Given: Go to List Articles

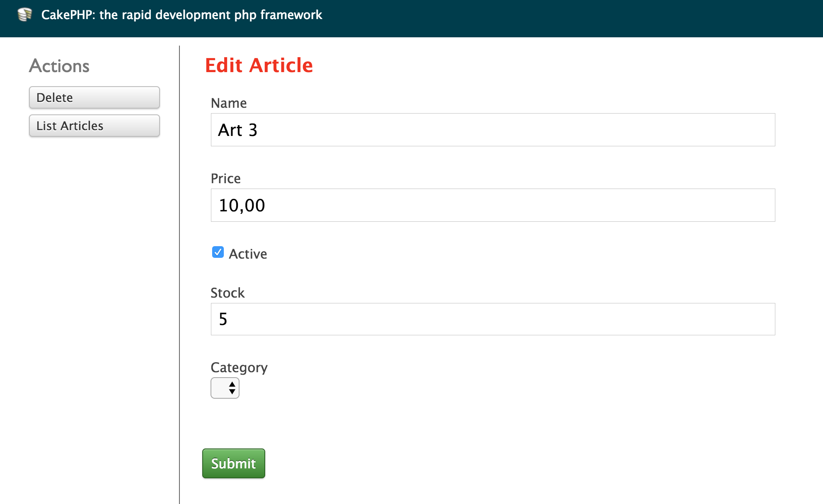Looking at the screenshot, I should [94, 126].
